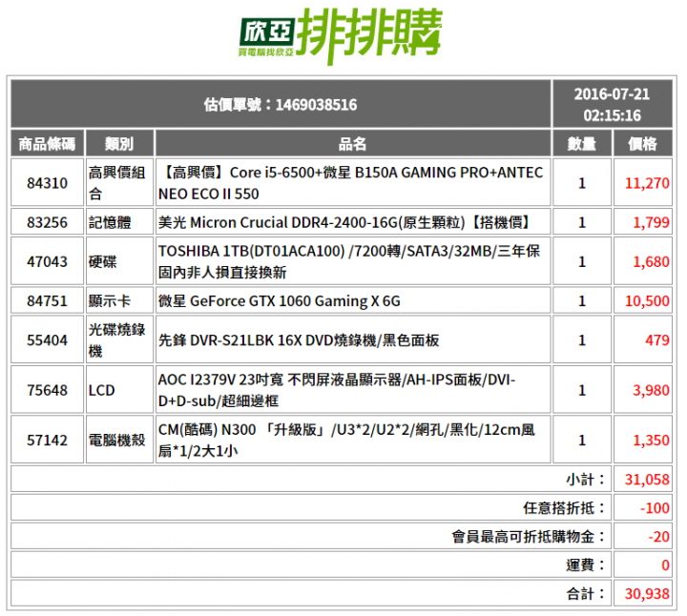Click the 價格 column header
687x616 pixels.
coord(642,144)
